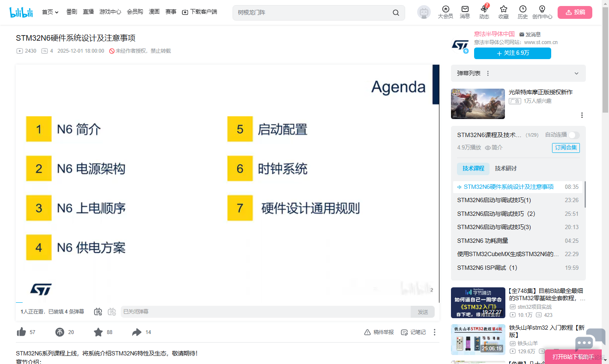Screen dimensions: 609x364
Task: Click 下载客户端 download icon
Action: pos(185,12)
